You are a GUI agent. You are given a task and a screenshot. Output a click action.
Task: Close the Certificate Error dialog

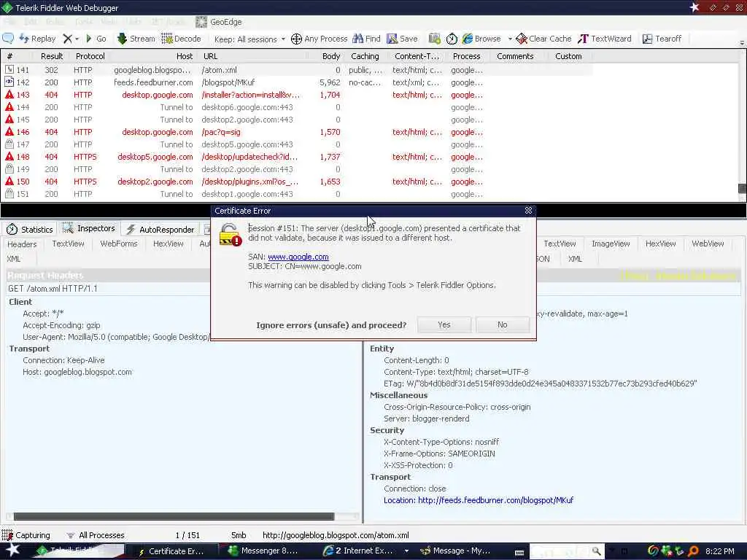point(528,210)
